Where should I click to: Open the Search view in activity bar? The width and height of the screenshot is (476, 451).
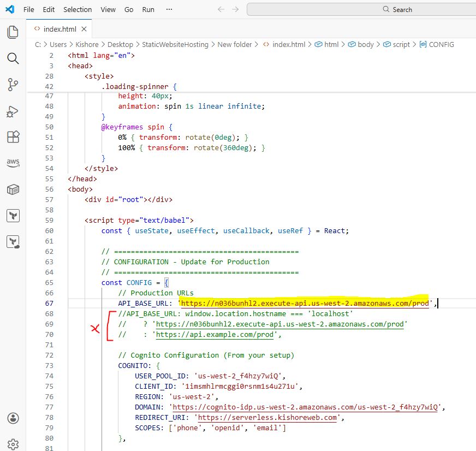(13, 58)
